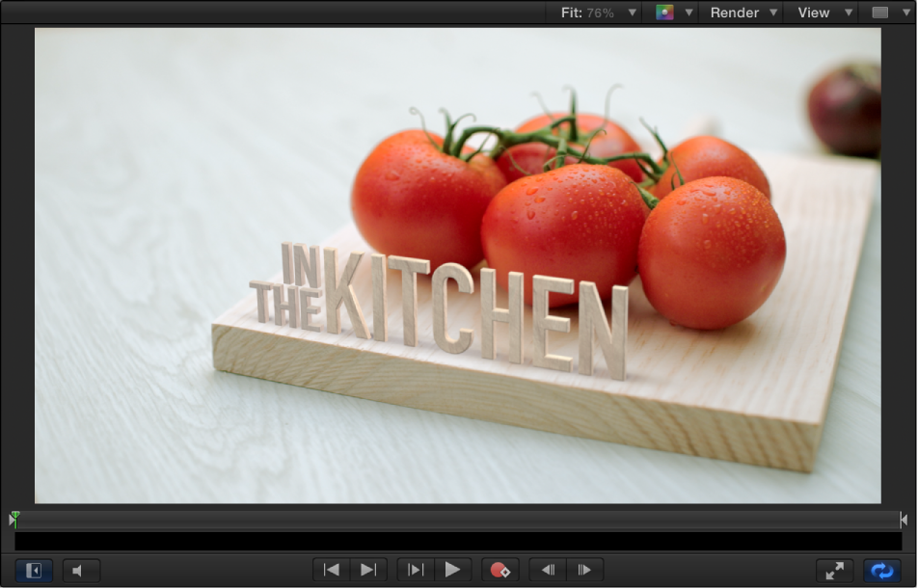
Task: Play from the start of the project
Action: pyautogui.click(x=414, y=570)
